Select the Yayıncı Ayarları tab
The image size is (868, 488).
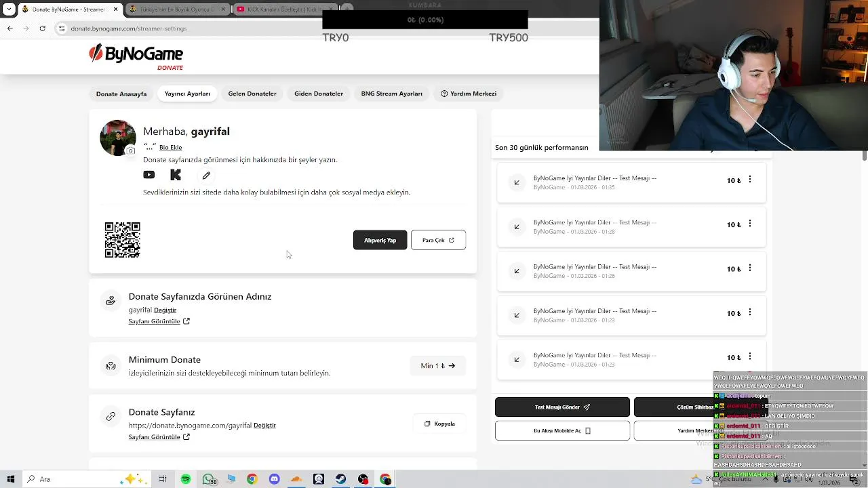click(187, 94)
